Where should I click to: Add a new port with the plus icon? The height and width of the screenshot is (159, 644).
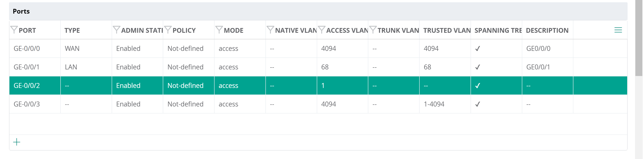(16, 142)
